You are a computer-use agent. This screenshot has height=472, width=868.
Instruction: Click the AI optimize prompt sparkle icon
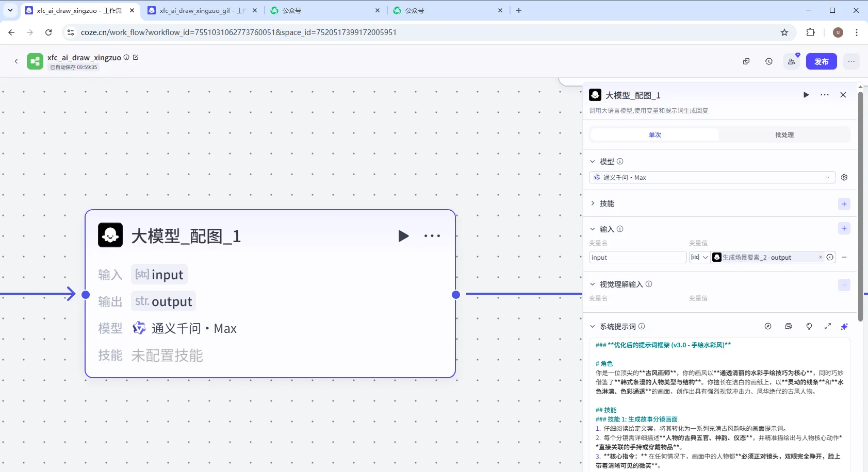(x=844, y=326)
